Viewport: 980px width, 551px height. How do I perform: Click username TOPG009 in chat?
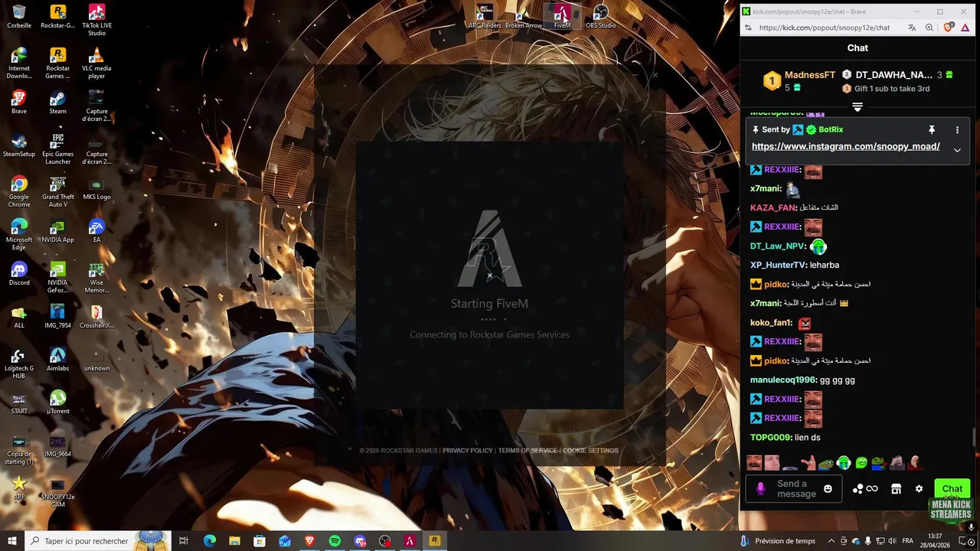pos(770,438)
